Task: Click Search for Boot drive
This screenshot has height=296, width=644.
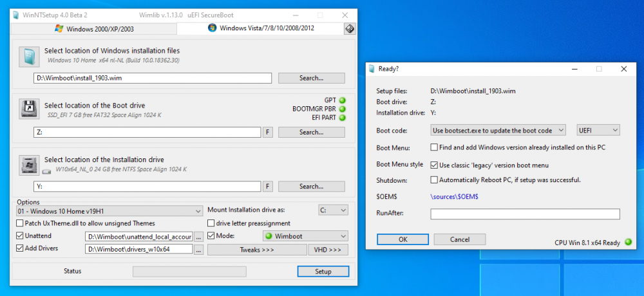Action: tap(311, 132)
